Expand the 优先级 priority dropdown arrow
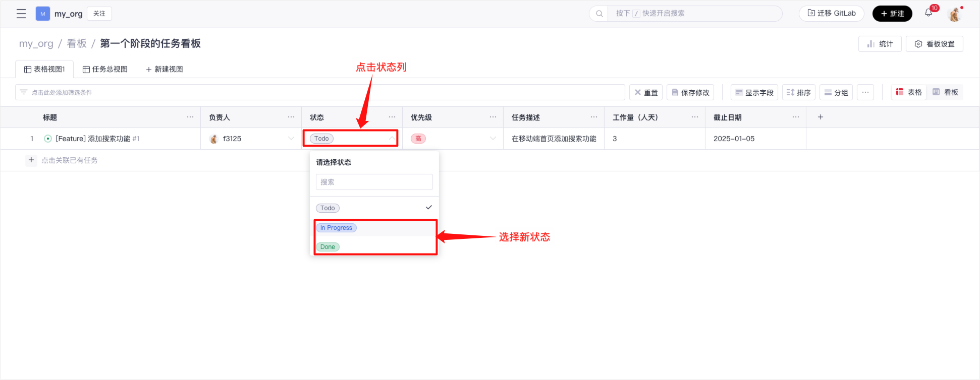Image resolution: width=980 pixels, height=380 pixels. [493, 139]
